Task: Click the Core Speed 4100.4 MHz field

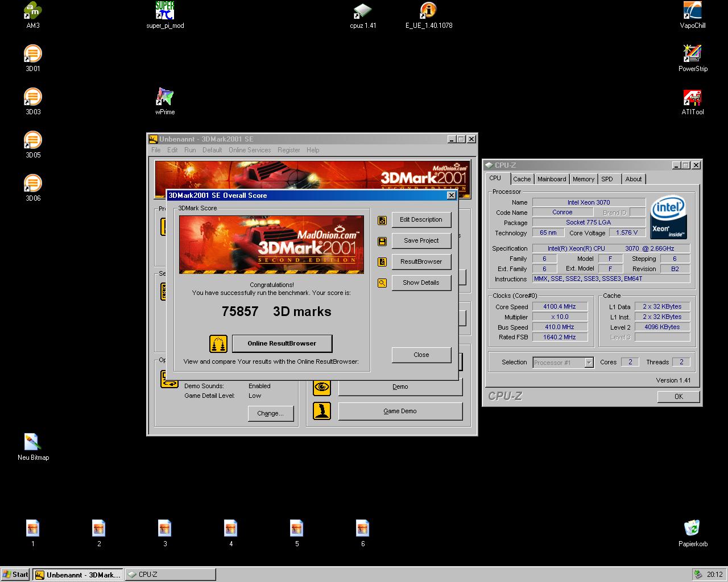Action: click(560, 307)
